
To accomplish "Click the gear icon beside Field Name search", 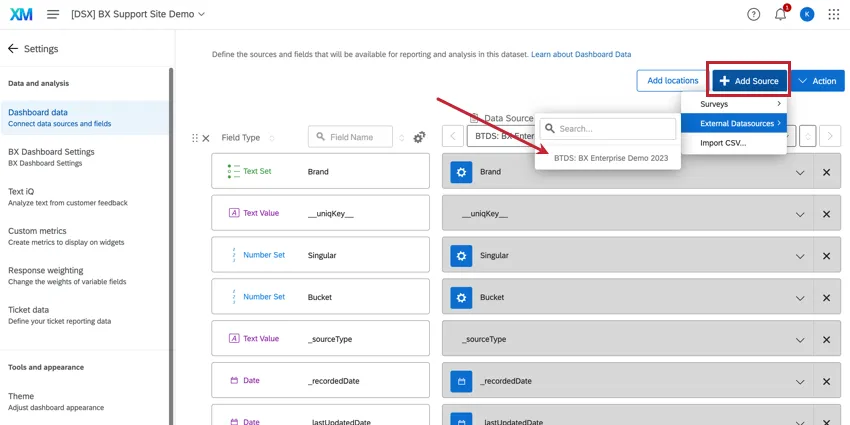I will pyautogui.click(x=420, y=137).
